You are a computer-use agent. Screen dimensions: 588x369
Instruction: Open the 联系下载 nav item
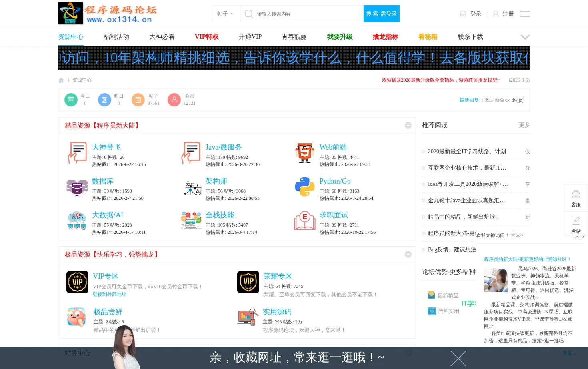click(x=470, y=37)
